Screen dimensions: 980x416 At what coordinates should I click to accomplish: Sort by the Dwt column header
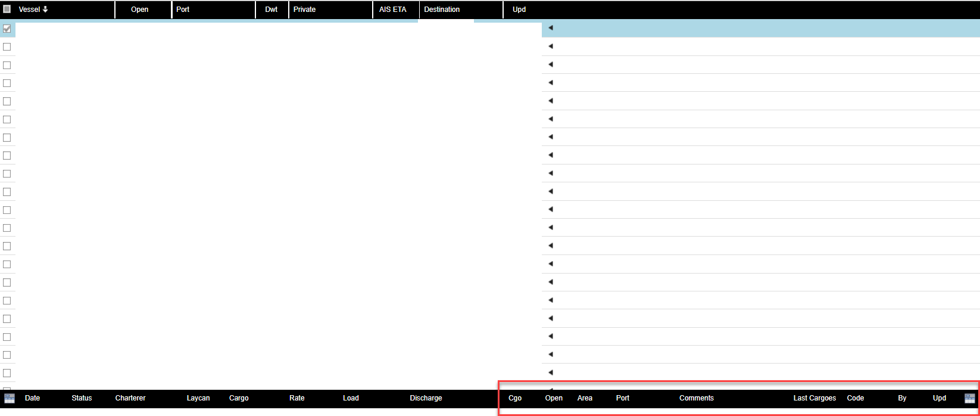[x=271, y=10]
